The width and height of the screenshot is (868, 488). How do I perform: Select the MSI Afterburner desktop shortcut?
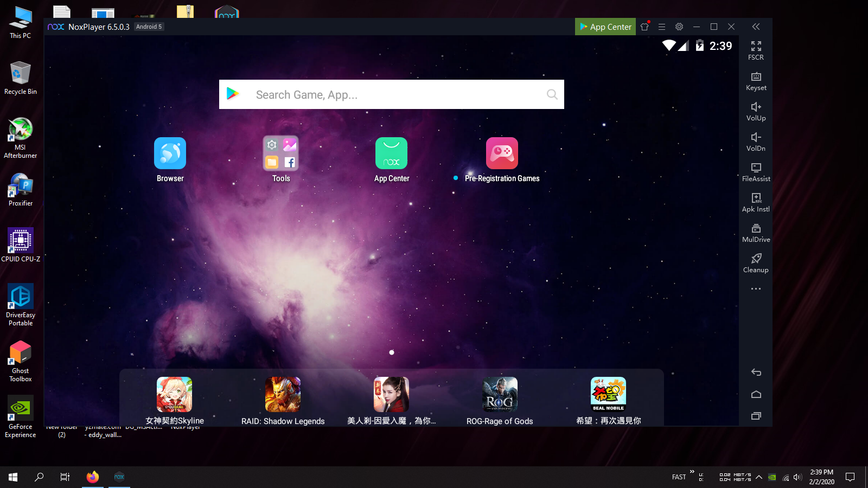(x=21, y=138)
